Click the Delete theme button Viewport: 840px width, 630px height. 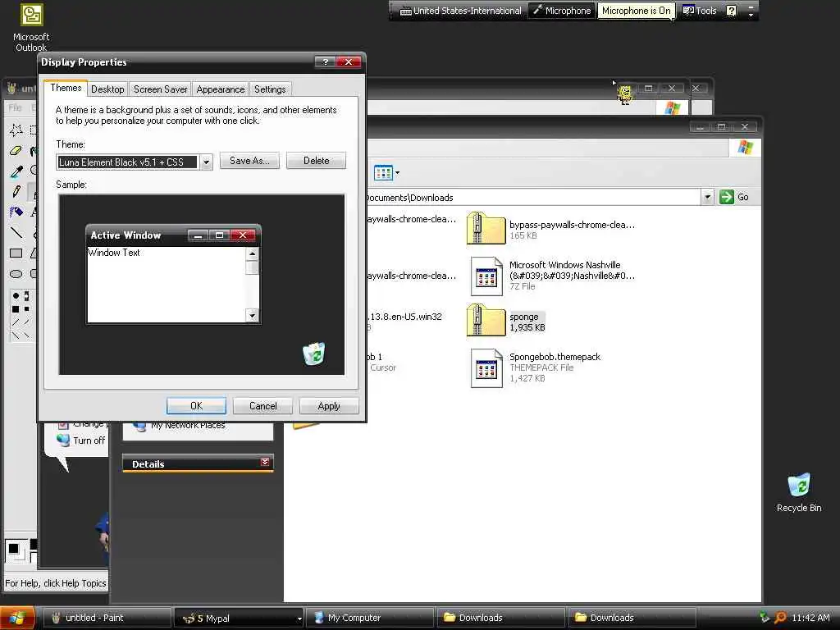[316, 161]
